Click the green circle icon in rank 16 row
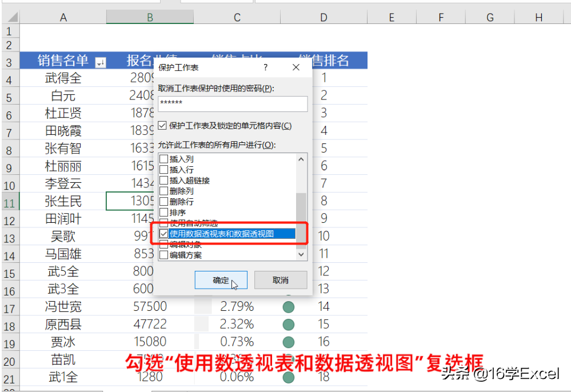This screenshot has width=571, height=392. point(289,342)
